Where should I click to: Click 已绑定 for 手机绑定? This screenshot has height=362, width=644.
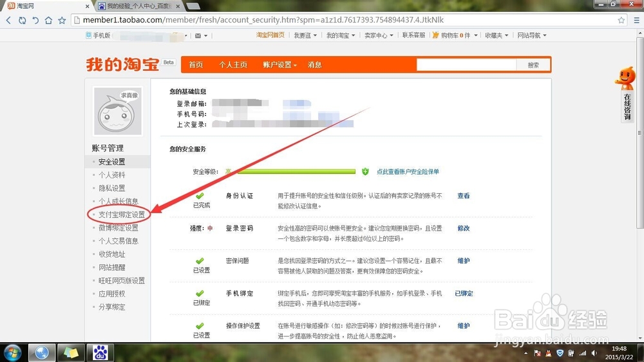464,293
